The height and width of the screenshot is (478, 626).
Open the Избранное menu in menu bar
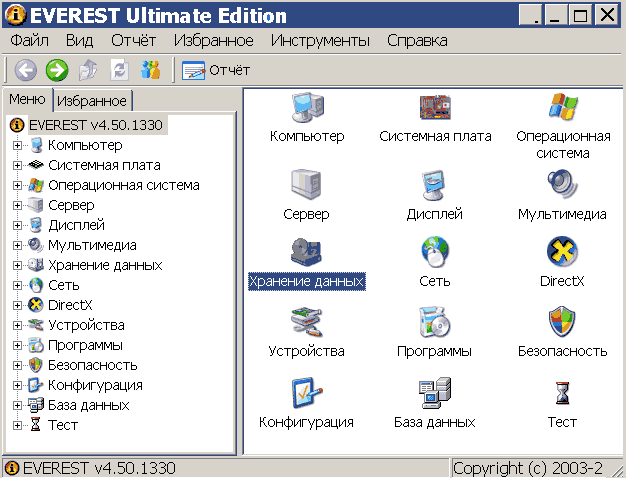tap(214, 41)
